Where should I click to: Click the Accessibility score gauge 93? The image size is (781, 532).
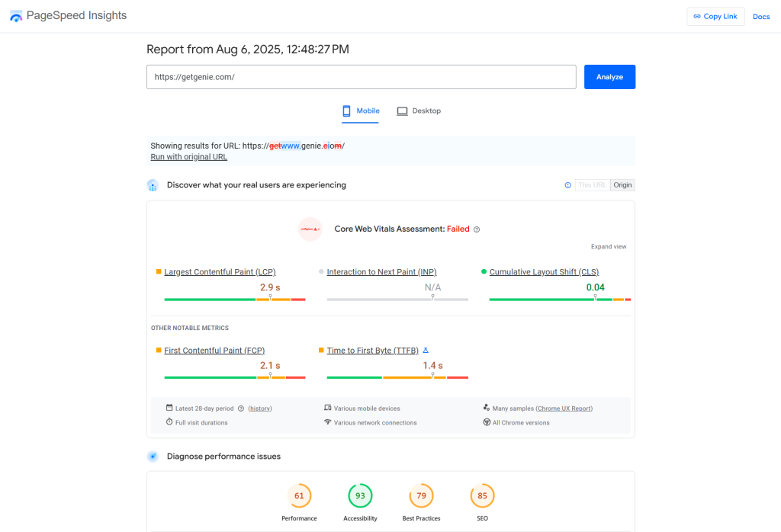pos(360,495)
